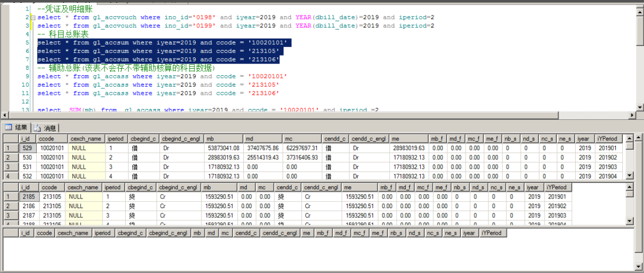Collapse the SQL block at line 2

click(x=33, y=18)
